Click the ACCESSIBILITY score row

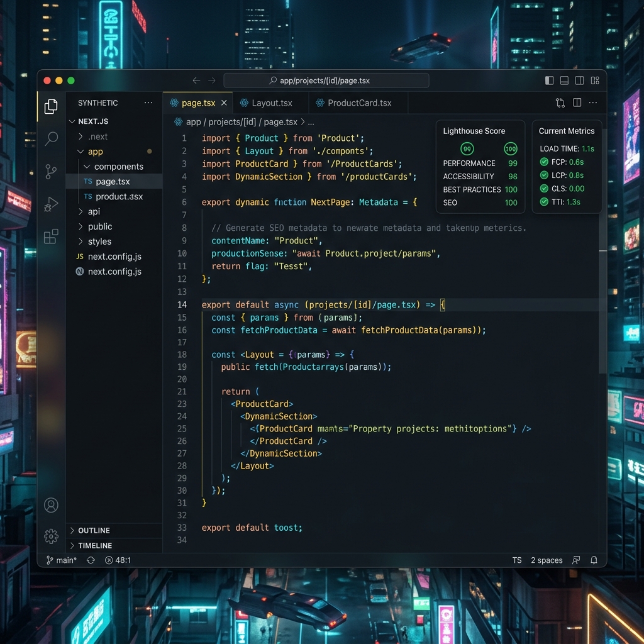[x=480, y=176]
